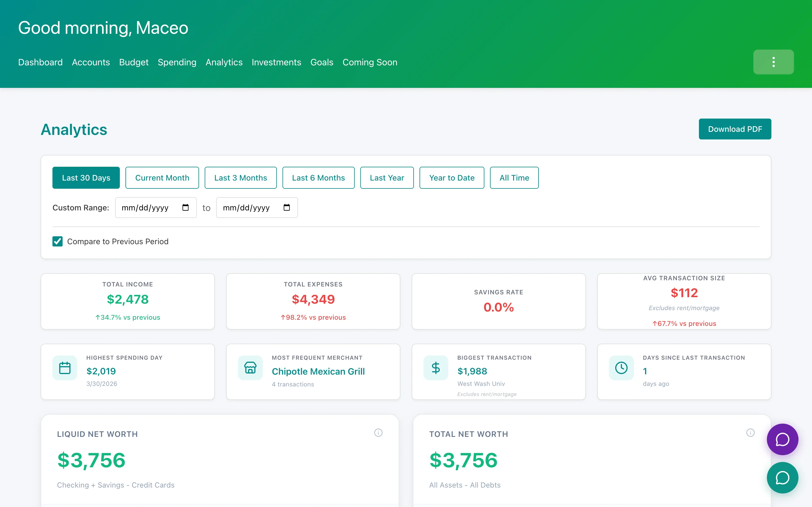Click the Chipotle Mexican Grill merchant name
The width and height of the screenshot is (812, 507).
(318, 371)
